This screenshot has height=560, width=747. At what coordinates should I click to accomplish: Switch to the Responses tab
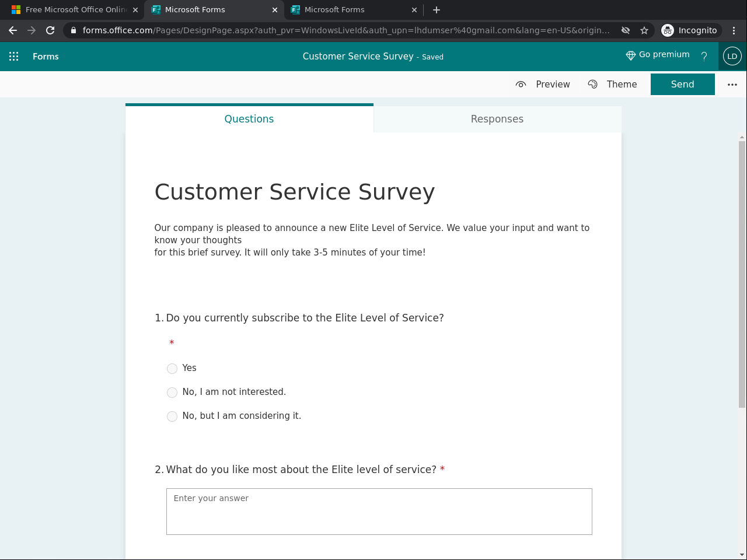pos(497,119)
